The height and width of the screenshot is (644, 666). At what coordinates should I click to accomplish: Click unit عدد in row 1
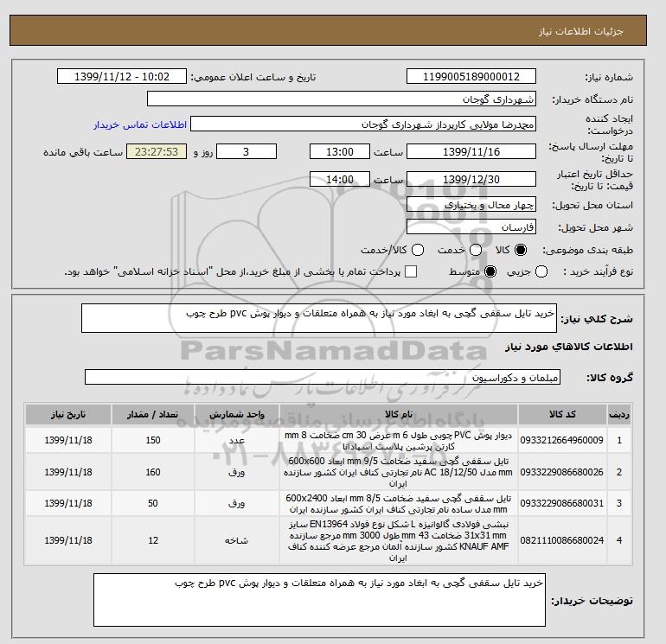(237, 440)
